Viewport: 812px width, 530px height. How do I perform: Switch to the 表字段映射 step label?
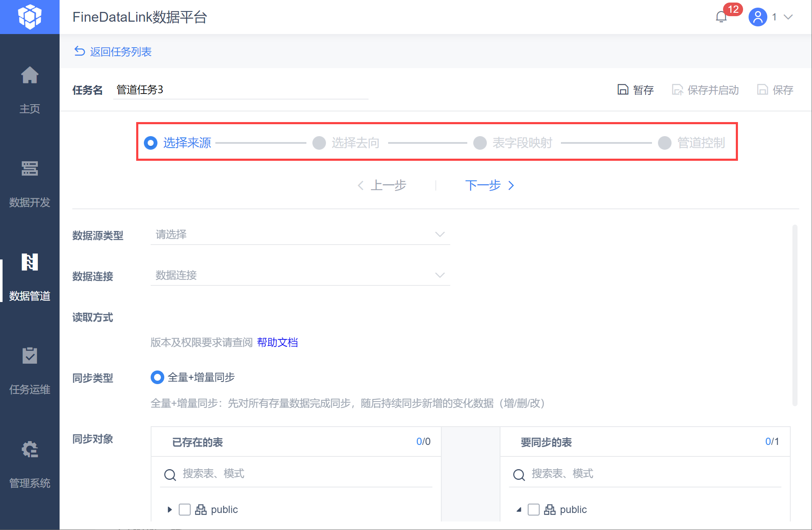click(x=523, y=143)
